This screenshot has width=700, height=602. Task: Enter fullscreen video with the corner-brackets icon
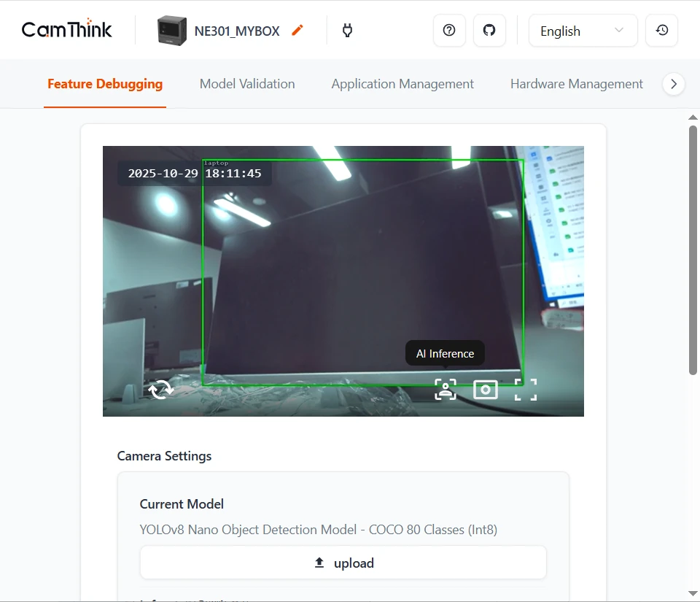(x=525, y=390)
